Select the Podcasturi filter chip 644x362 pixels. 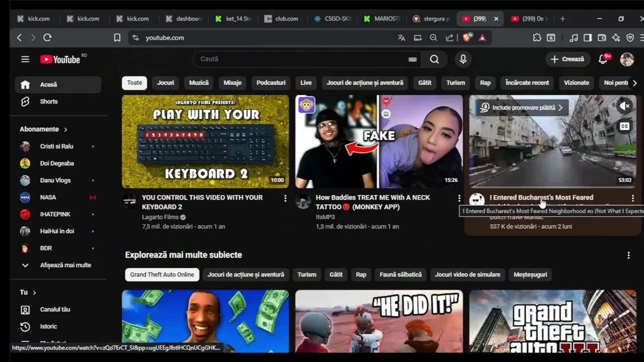pyautogui.click(x=271, y=83)
